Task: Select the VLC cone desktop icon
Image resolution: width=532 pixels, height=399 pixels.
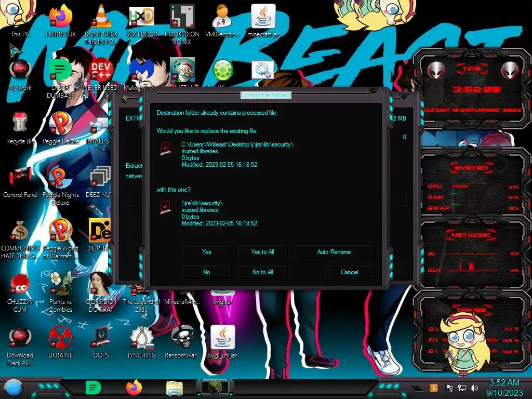Action: (101, 24)
